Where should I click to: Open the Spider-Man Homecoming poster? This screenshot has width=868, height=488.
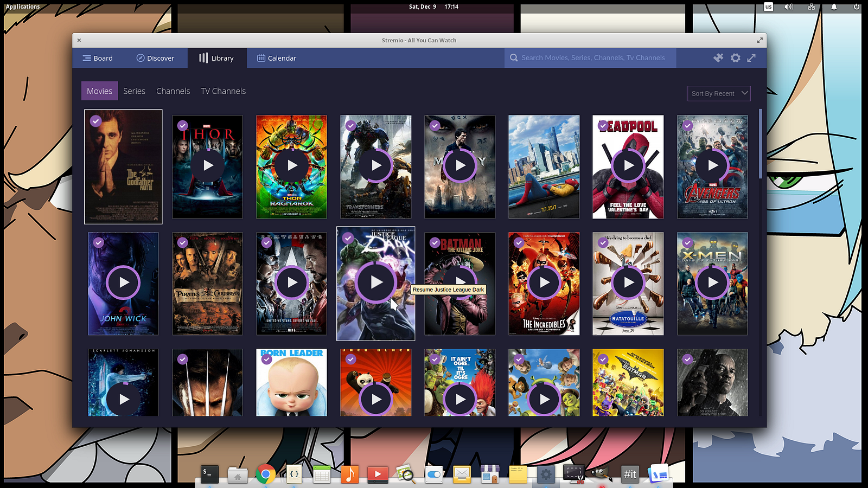[x=544, y=166]
